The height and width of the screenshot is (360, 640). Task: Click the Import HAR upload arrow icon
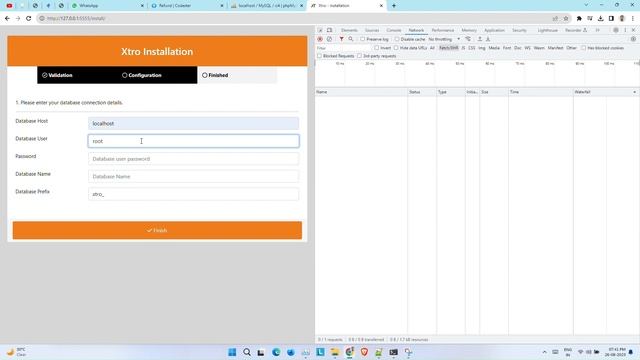point(480,39)
